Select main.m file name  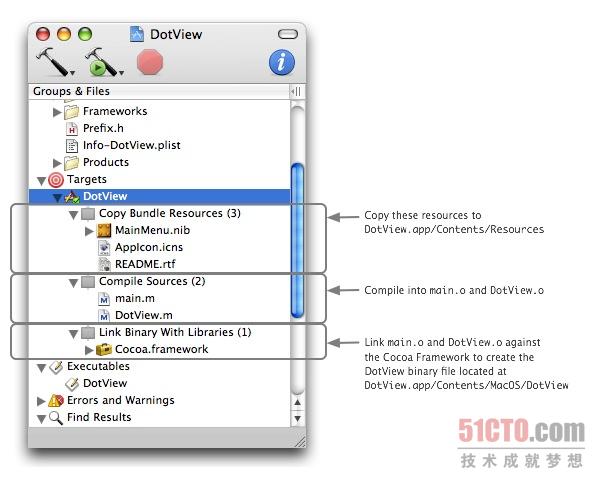135,298
